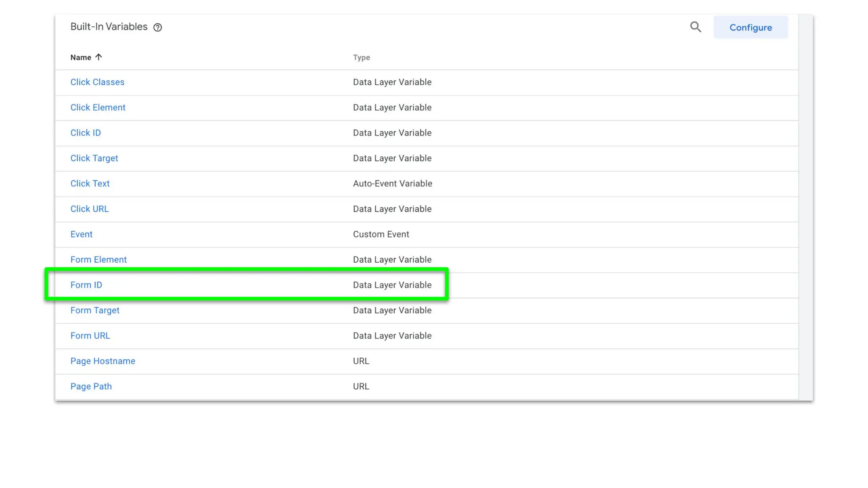Click the search magnifier icon
This screenshot has height=488, width=868.
pyautogui.click(x=695, y=27)
